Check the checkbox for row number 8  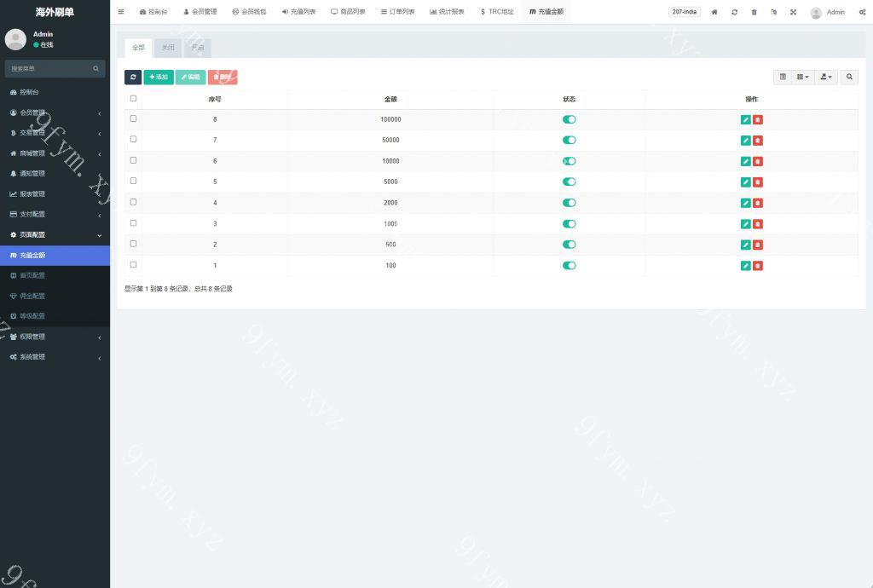[133, 118]
